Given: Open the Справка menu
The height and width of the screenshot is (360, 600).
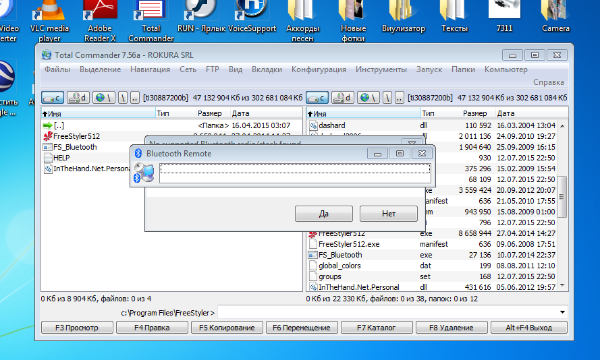Looking at the screenshot, I should point(549,82).
